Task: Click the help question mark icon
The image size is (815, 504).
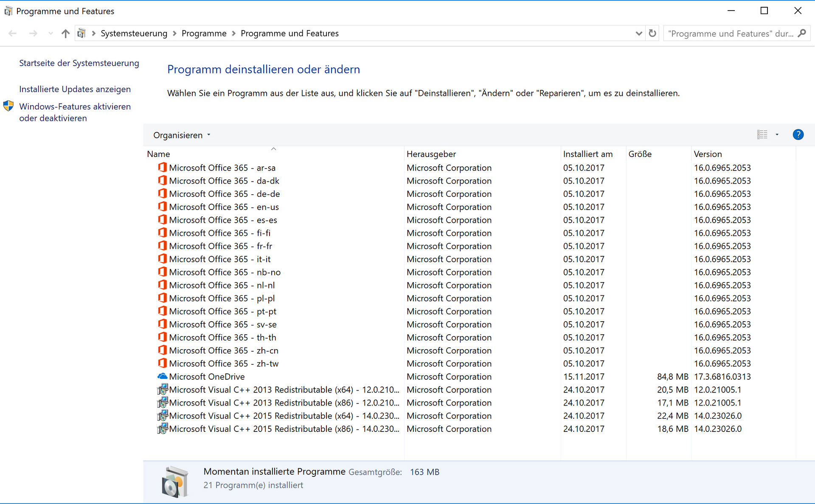Action: (798, 135)
